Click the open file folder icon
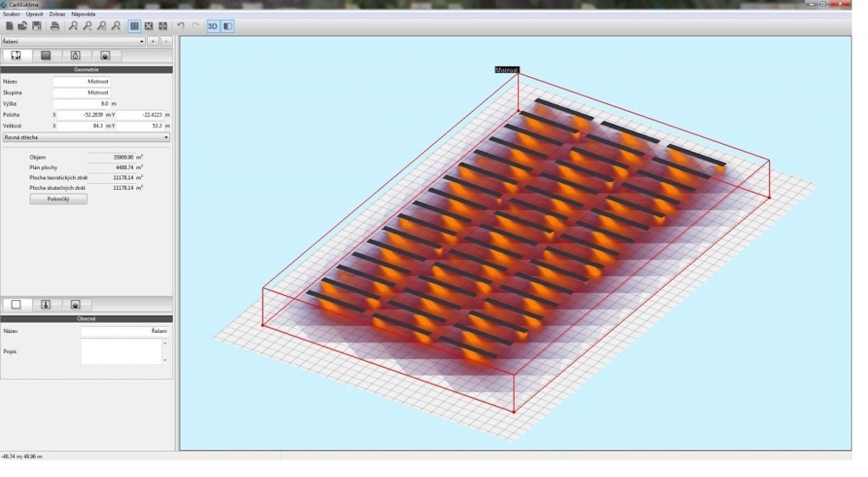 pyautogui.click(x=23, y=27)
